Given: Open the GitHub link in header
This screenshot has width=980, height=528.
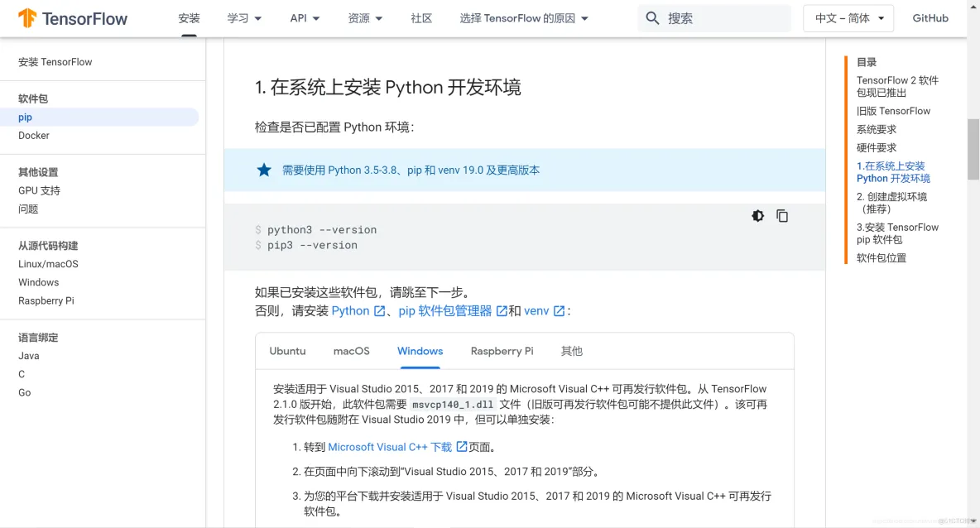Looking at the screenshot, I should pyautogui.click(x=930, y=18).
